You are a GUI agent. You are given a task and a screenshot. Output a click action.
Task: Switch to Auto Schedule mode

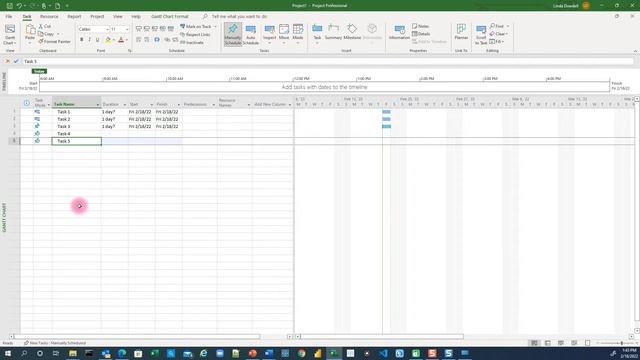tap(251, 35)
